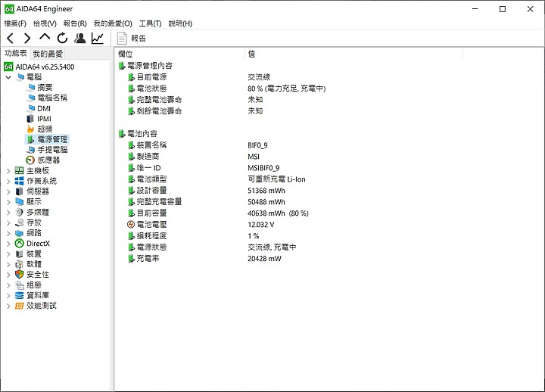Open the 手提電腦 tree entry
This screenshot has height=392, width=545.
pos(52,150)
